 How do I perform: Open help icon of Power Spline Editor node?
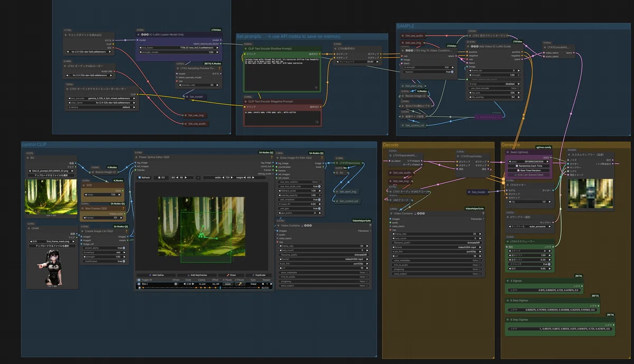click(x=272, y=157)
